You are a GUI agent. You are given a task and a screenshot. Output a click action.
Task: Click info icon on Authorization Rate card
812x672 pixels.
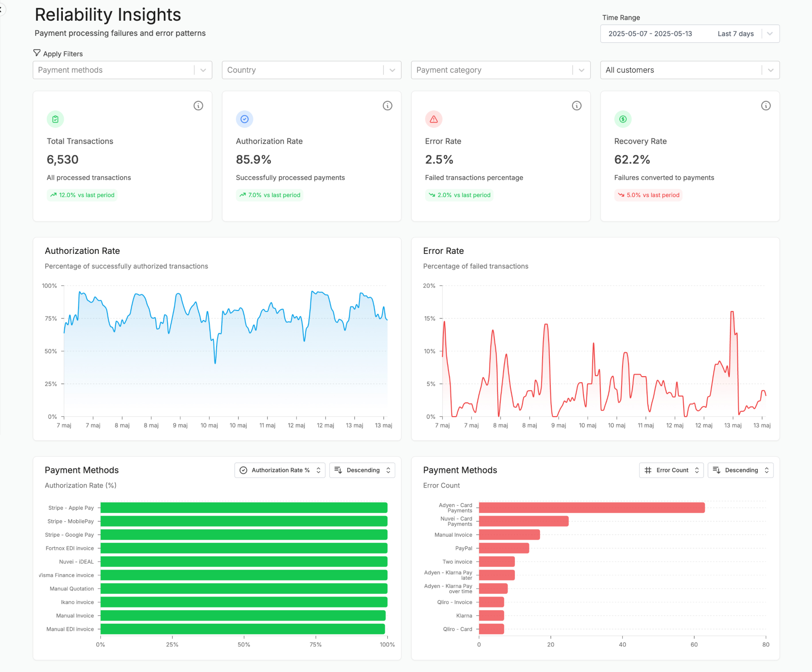(x=387, y=106)
